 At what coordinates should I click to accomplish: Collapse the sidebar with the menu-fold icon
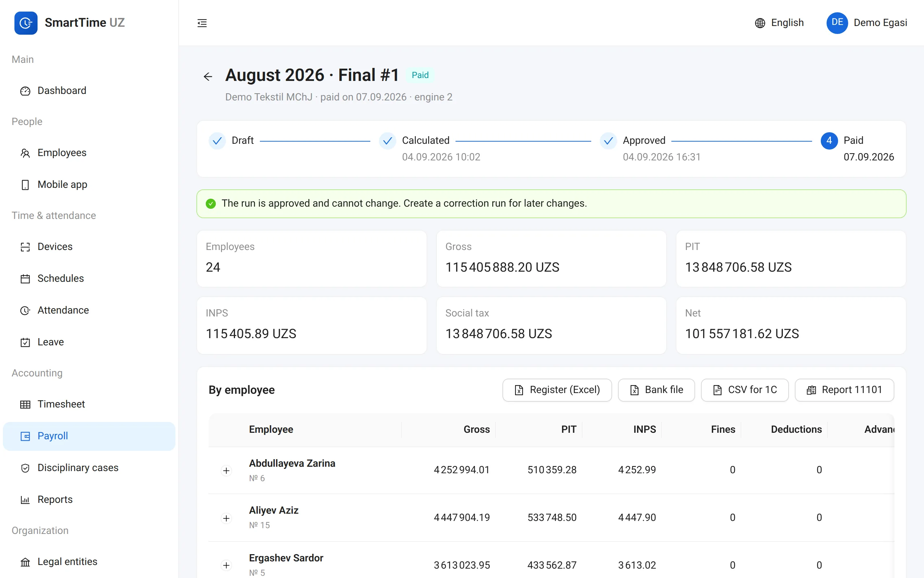click(202, 23)
